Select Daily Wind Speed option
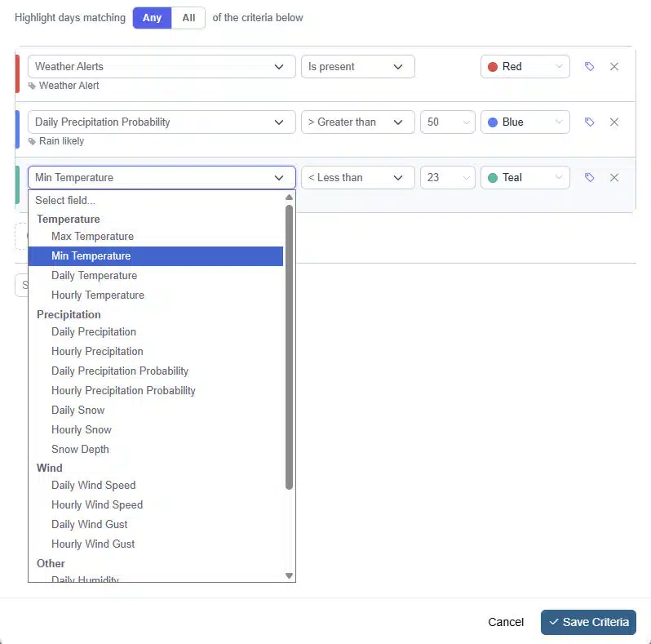651x644 pixels. pos(93,486)
